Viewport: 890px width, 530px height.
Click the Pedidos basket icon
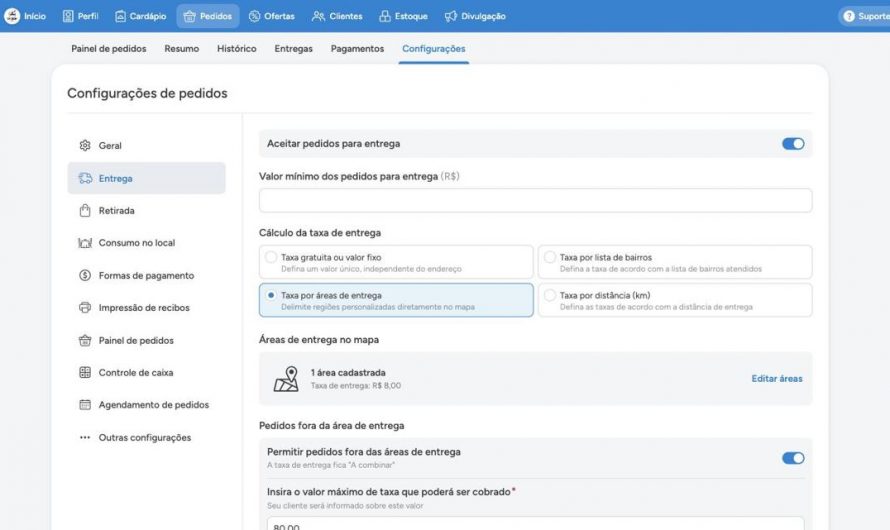[x=190, y=16]
